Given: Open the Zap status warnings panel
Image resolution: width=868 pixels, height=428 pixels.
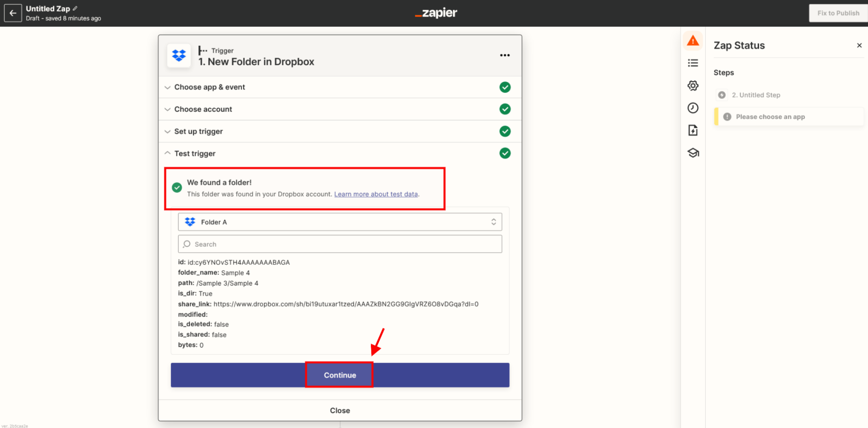Looking at the screenshot, I should point(693,40).
